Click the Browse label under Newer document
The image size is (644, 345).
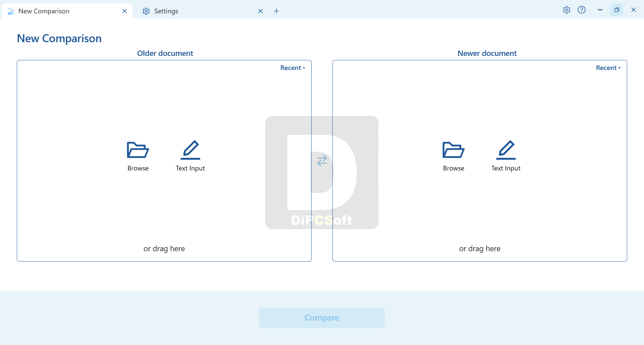pyautogui.click(x=453, y=168)
